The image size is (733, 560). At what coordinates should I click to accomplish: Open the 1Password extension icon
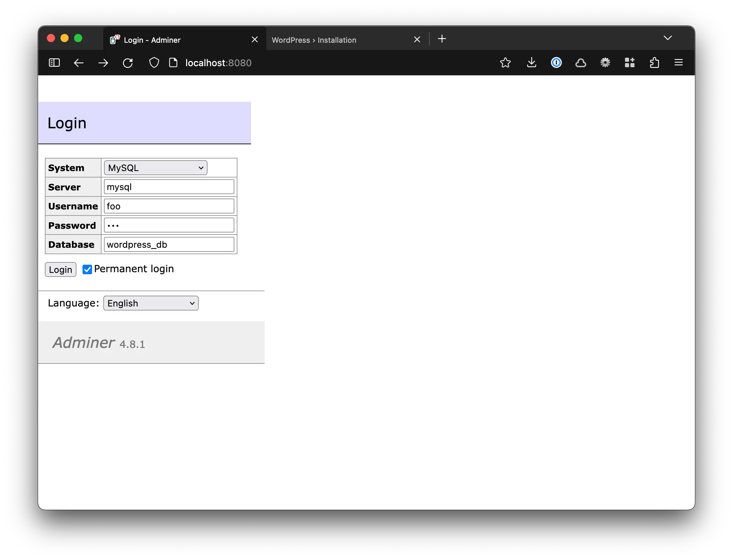click(x=556, y=63)
